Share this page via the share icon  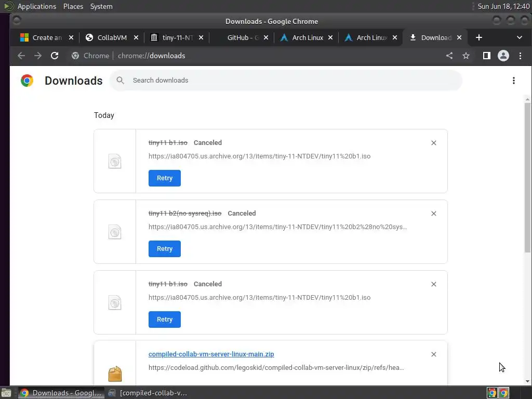(449, 56)
